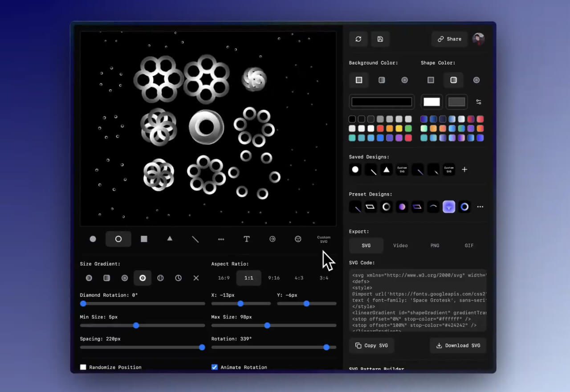Click the Copy SVG button
The image size is (570, 392).
[x=371, y=346]
